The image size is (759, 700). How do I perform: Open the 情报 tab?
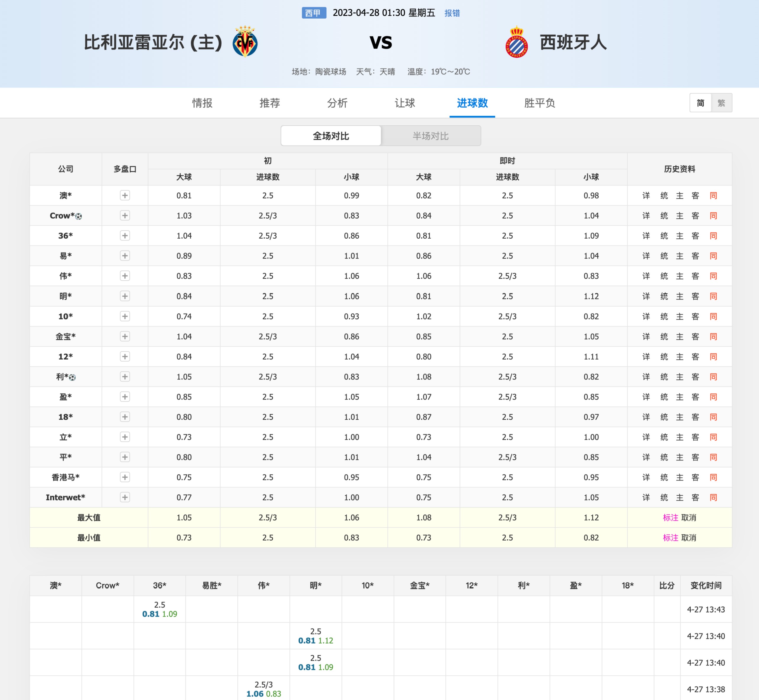202,103
